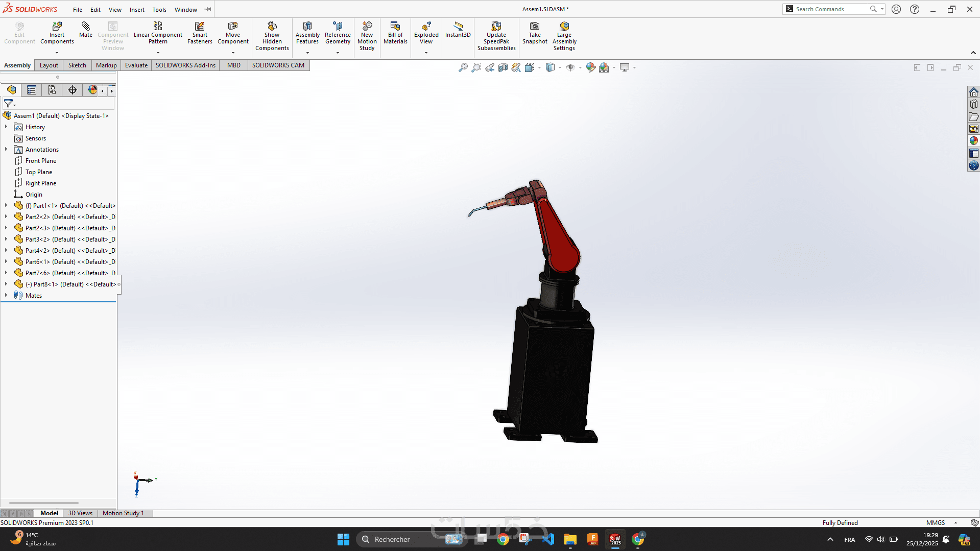Click feature tree filter funnel icon
The width and height of the screenshot is (980, 551).
click(x=8, y=104)
